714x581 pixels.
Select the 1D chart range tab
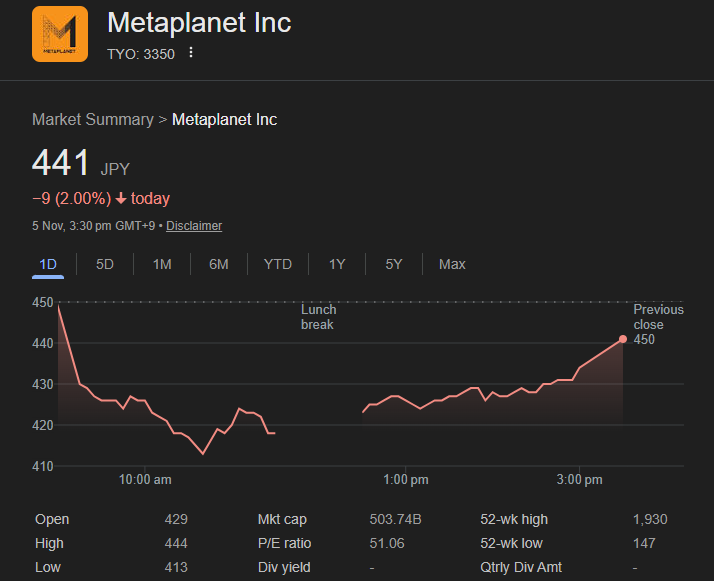point(48,264)
